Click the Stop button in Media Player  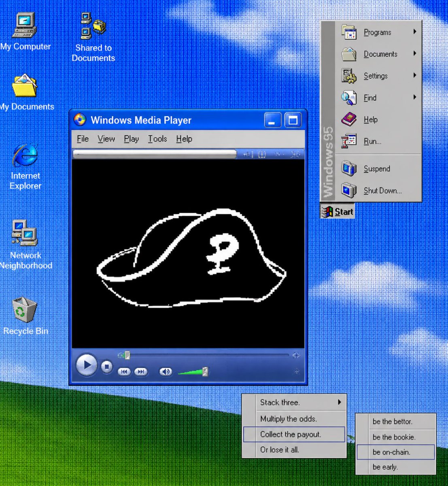107,367
